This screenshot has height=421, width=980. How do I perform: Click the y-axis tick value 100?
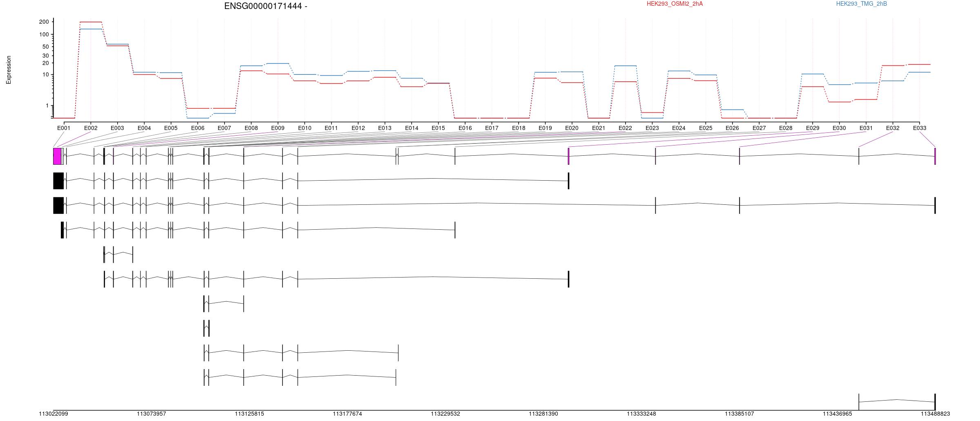click(x=44, y=34)
